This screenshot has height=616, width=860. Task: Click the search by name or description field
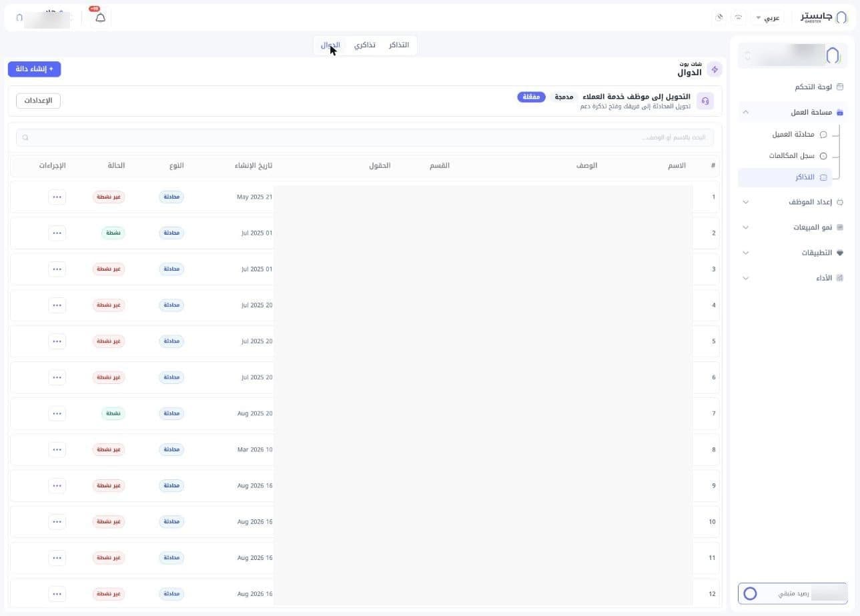(x=365, y=138)
